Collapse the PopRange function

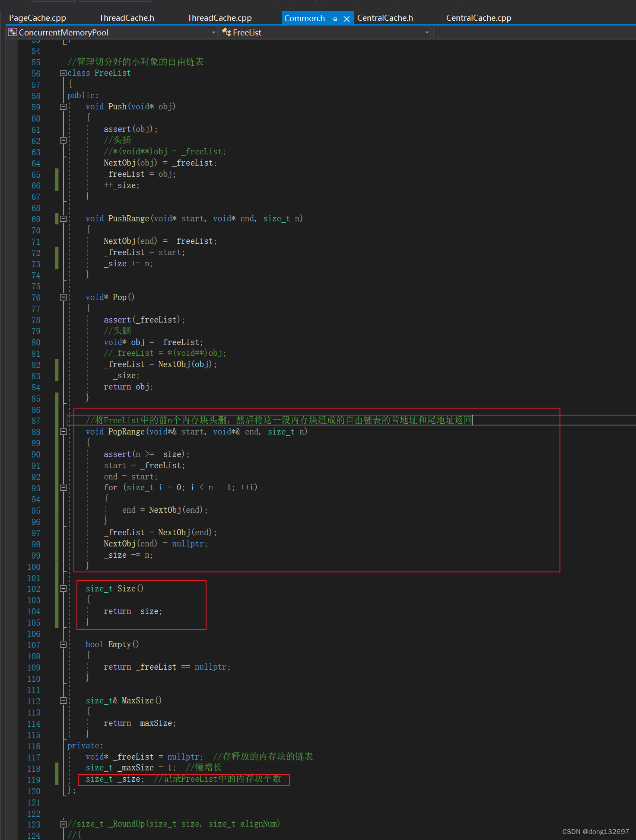click(63, 432)
